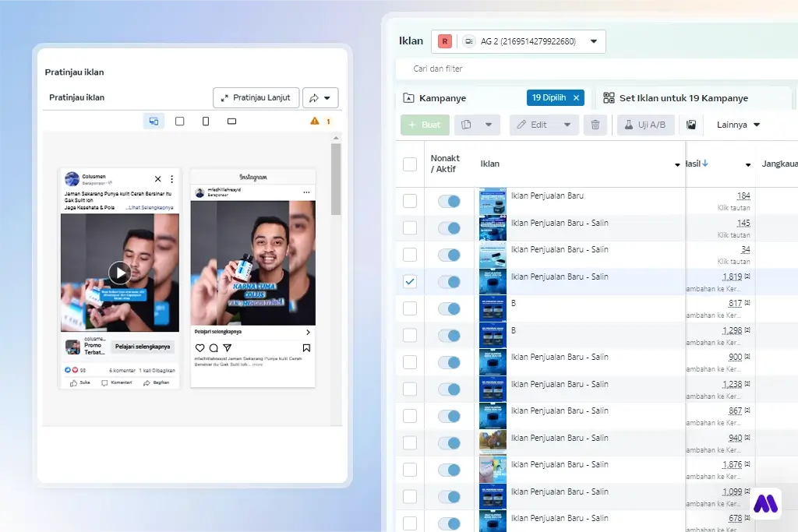Click the heart icon on Instagram preview

(200, 348)
